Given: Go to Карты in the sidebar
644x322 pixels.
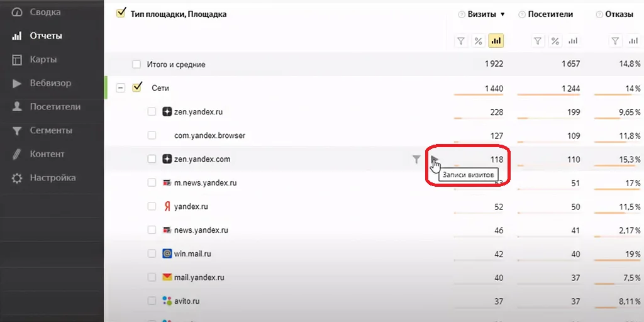Looking at the screenshot, I should 43,60.
